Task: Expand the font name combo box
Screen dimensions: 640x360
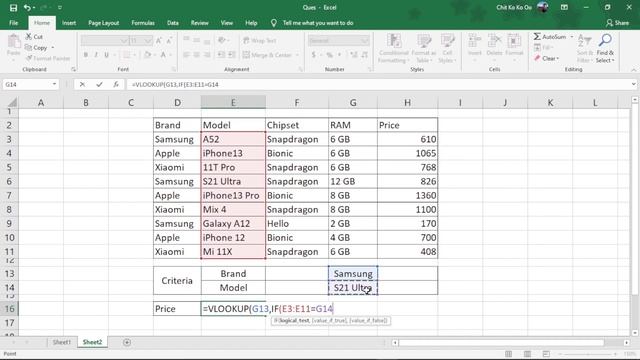Action: click(x=124, y=40)
